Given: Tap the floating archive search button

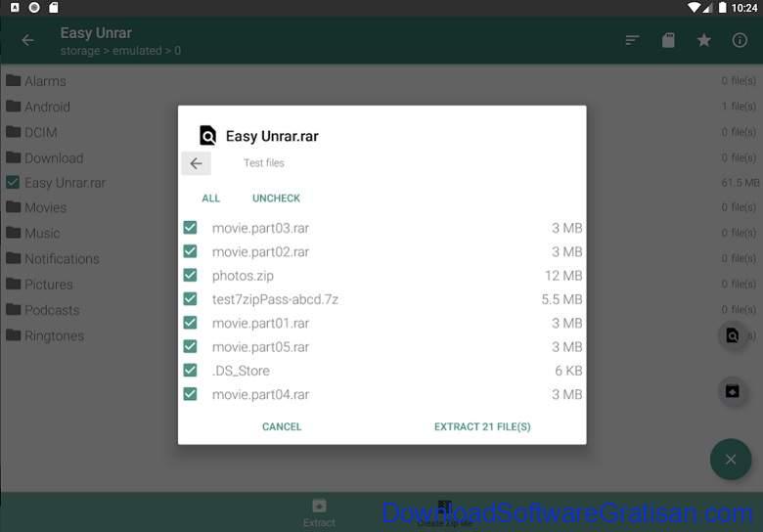Looking at the screenshot, I should tap(733, 335).
